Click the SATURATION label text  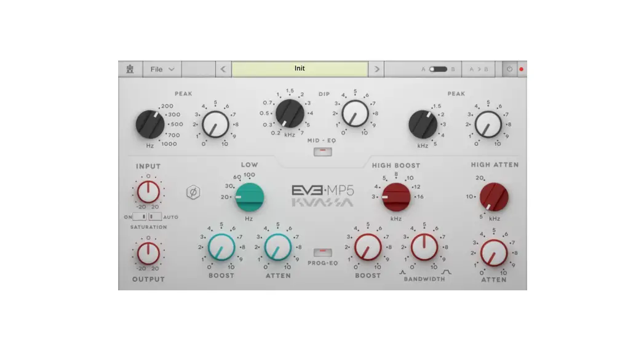coord(149,227)
